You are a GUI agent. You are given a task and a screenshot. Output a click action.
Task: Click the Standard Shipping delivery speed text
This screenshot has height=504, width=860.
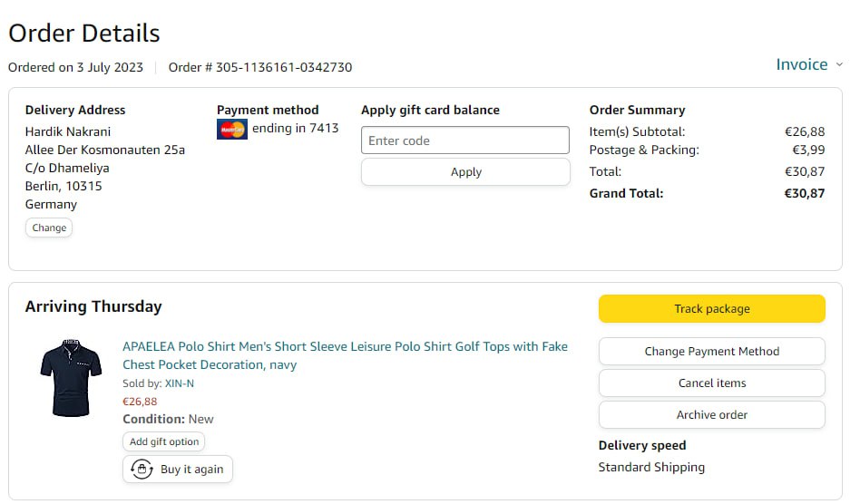(x=651, y=468)
